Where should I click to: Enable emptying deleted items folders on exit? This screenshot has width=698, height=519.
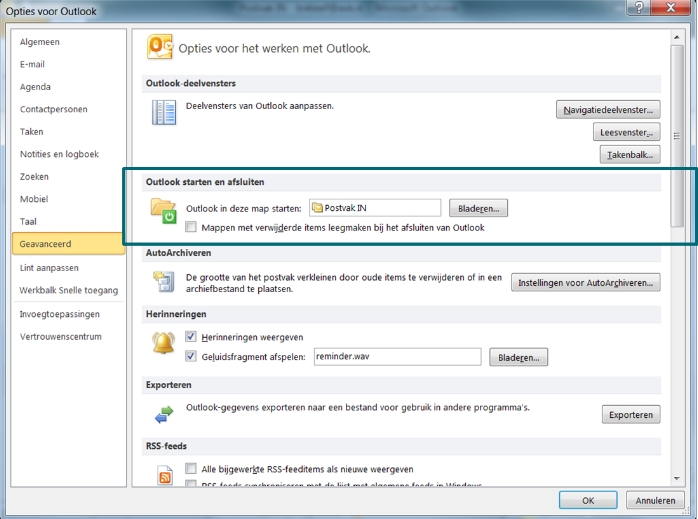click(191, 227)
